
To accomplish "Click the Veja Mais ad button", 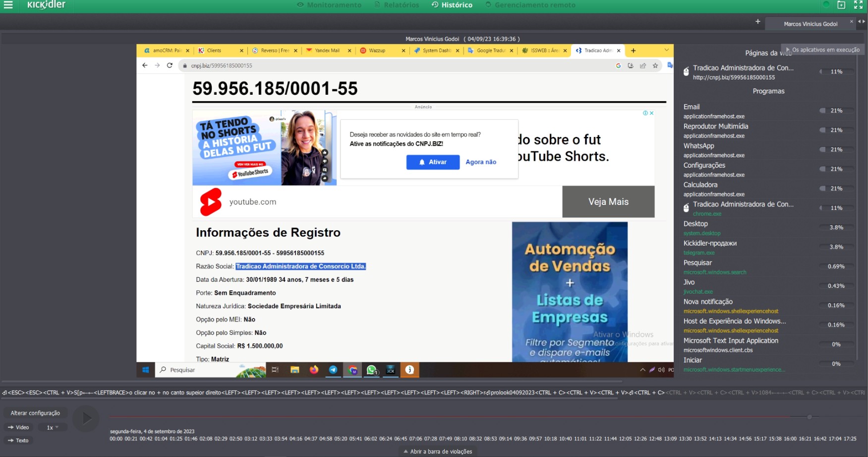I will click(x=608, y=202).
